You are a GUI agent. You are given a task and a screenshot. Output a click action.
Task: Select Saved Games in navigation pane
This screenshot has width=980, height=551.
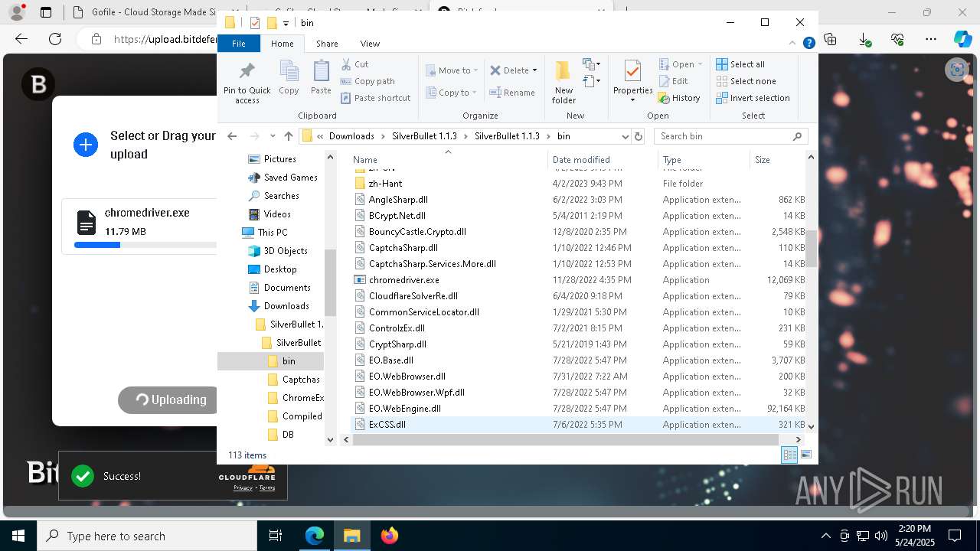pos(290,178)
